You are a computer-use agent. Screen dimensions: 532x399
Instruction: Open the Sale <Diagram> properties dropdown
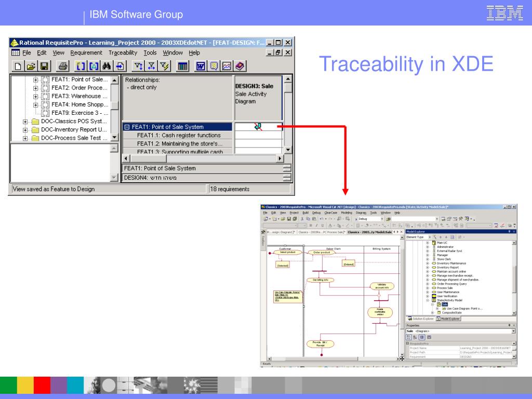[513, 331]
